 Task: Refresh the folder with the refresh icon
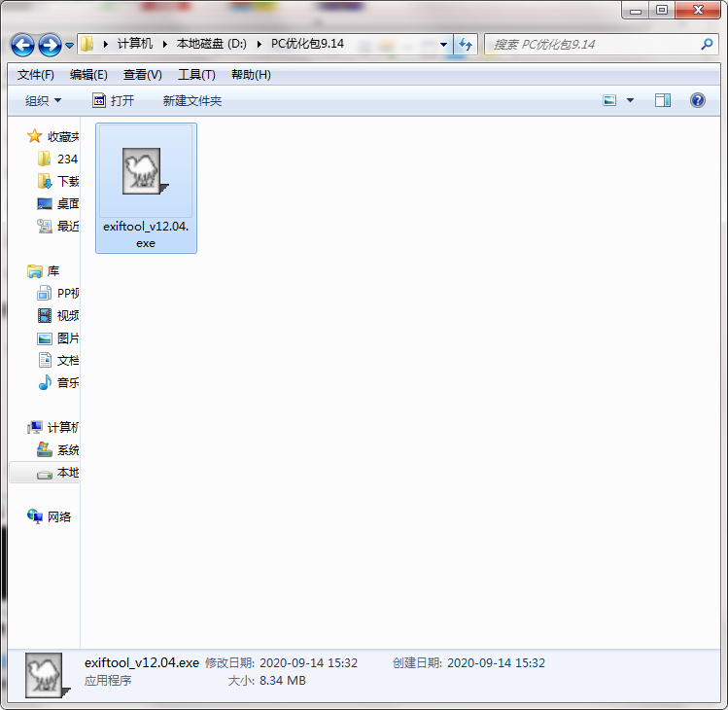click(x=465, y=45)
